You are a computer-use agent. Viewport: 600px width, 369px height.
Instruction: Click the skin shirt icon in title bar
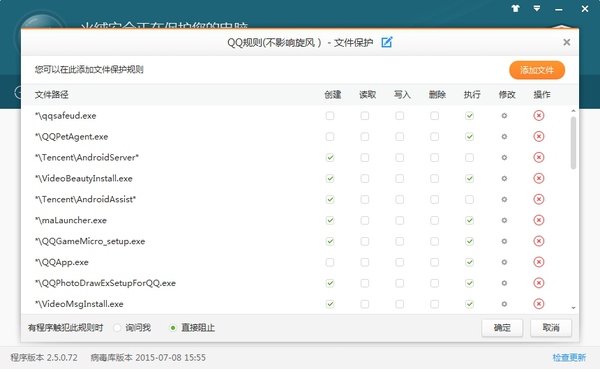pyautogui.click(x=515, y=8)
